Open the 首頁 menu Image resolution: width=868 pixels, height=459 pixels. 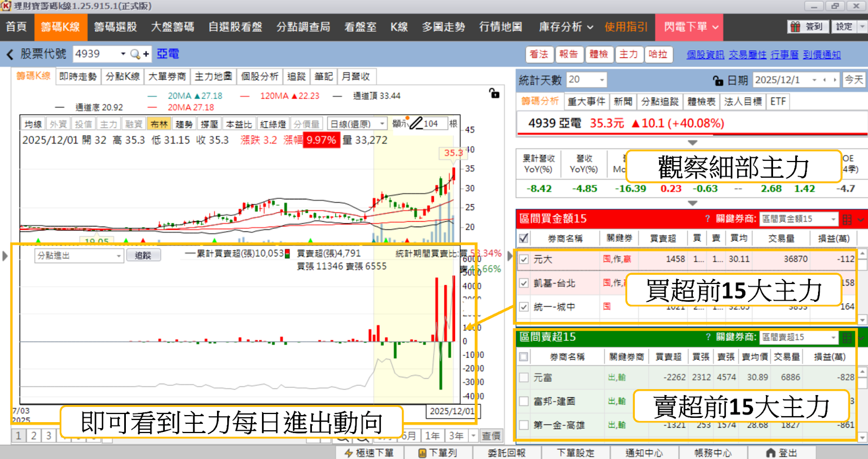coord(16,27)
